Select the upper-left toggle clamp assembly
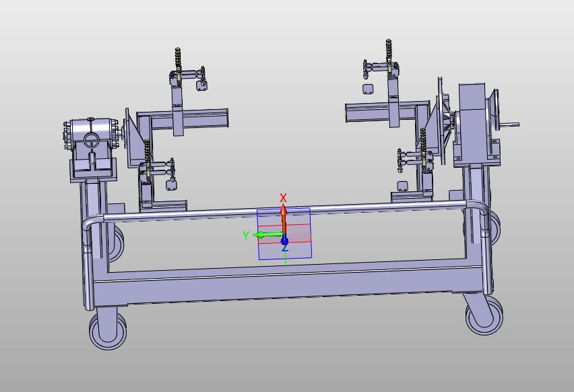Image resolution: width=574 pixels, height=392 pixels. pyautogui.click(x=187, y=75)
